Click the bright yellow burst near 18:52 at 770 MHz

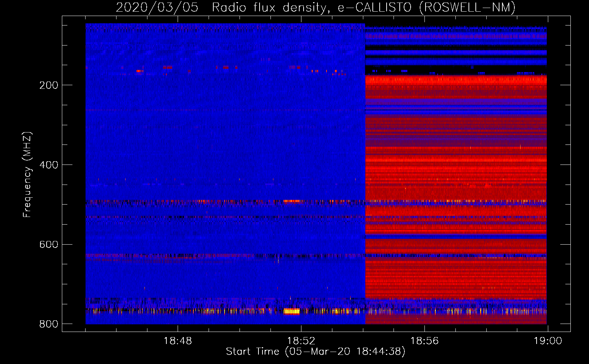[291, 311]
